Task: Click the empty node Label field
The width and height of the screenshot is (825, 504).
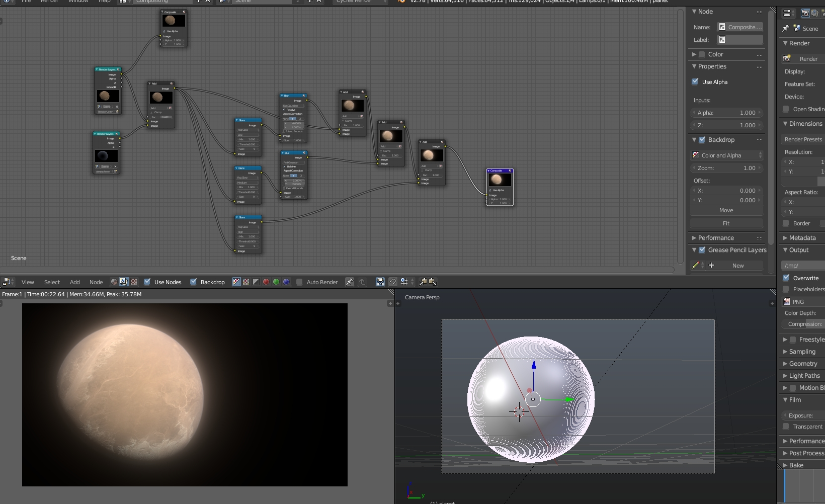Action: [x=740, y=39]
